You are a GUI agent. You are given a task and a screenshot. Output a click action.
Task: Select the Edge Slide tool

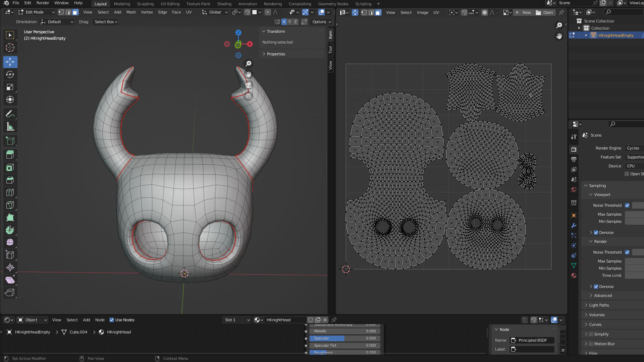pos(10,255)
